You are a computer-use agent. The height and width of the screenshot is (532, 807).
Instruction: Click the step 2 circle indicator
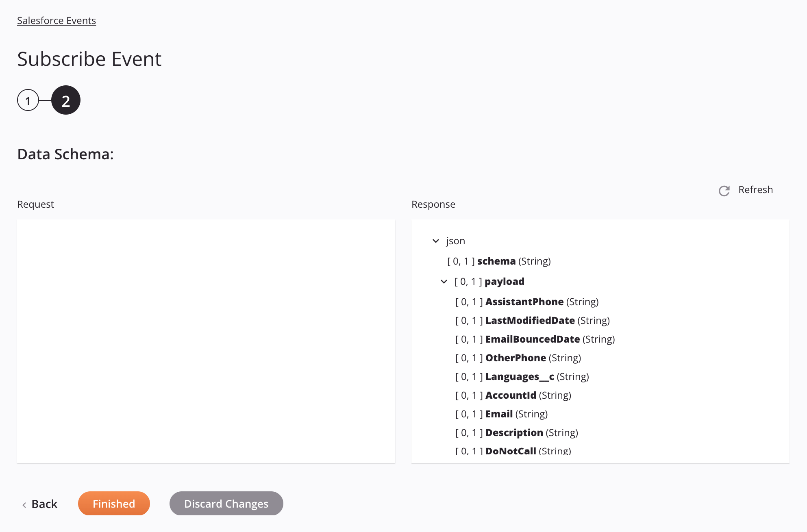pyautogui.click(x=65, y=100)
